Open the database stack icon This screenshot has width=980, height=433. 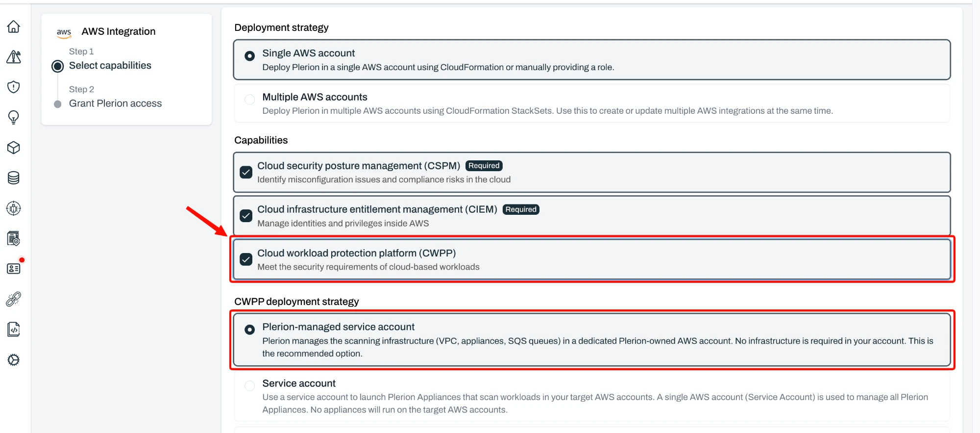coord(14,178)
